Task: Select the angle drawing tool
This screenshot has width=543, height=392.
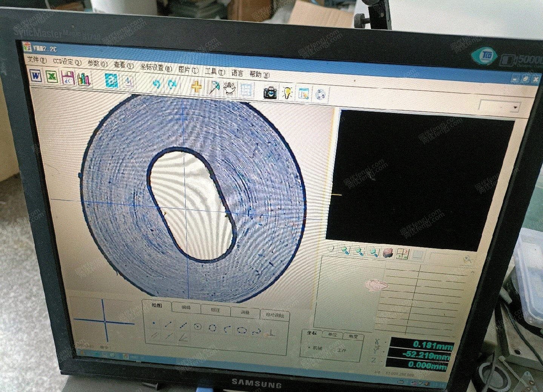Action: [x=183, y=337]
